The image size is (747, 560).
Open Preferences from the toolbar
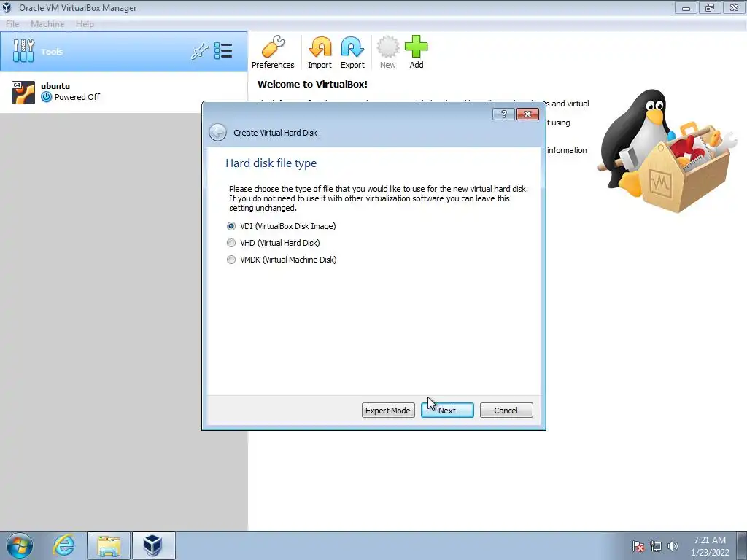coord(273,52)
